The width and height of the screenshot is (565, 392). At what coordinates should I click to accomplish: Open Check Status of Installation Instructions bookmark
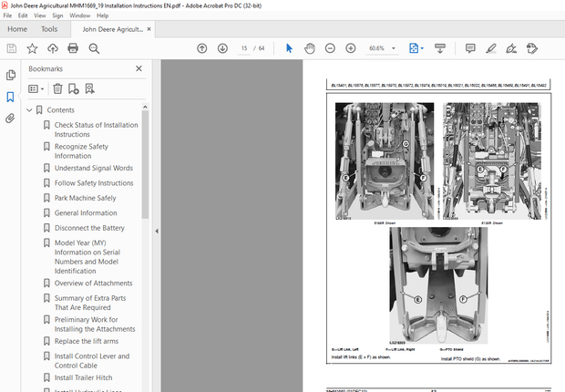pyautogui.click(x=97, y=129)
